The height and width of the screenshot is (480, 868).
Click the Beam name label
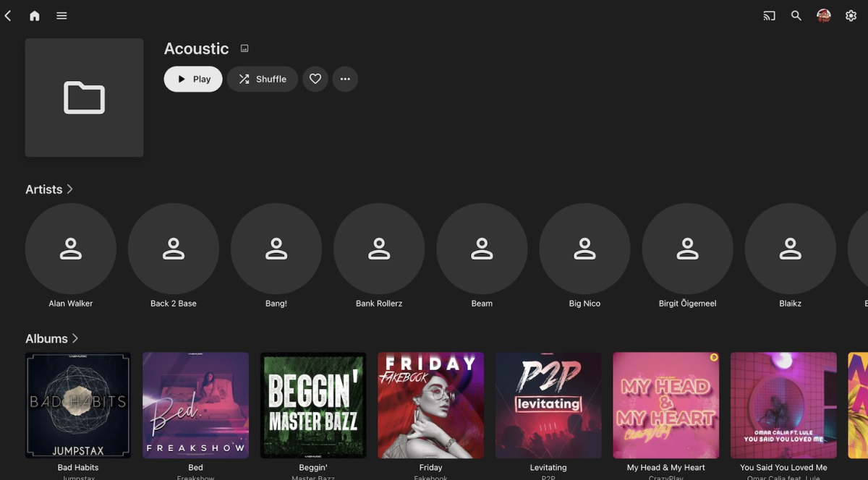pyautogui.click(x=482, y=304)
